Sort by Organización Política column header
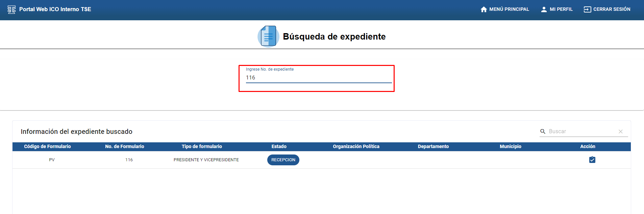This screenshot has width=644, height=214. pos(356,146)
